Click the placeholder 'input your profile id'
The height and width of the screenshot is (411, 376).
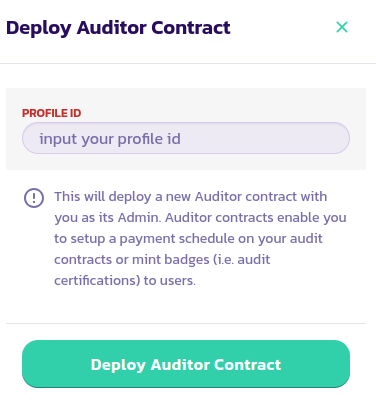point(110,139)
